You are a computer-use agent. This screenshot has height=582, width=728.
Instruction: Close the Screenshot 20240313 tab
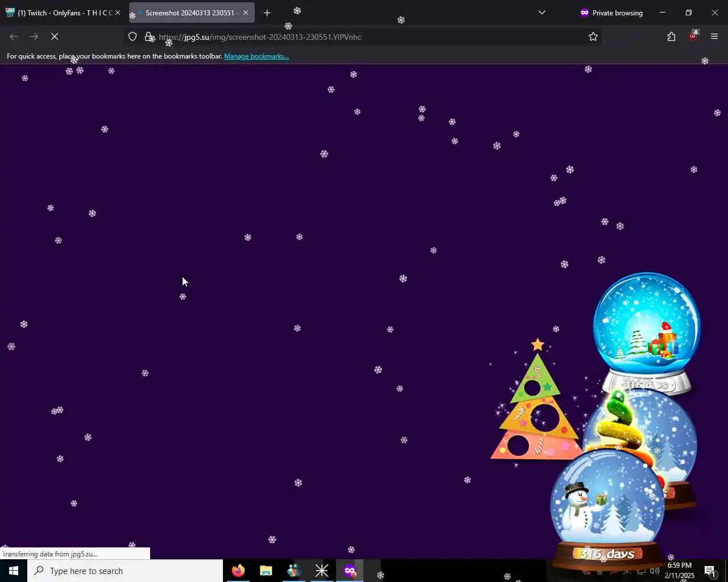click(x=246, y=13)
